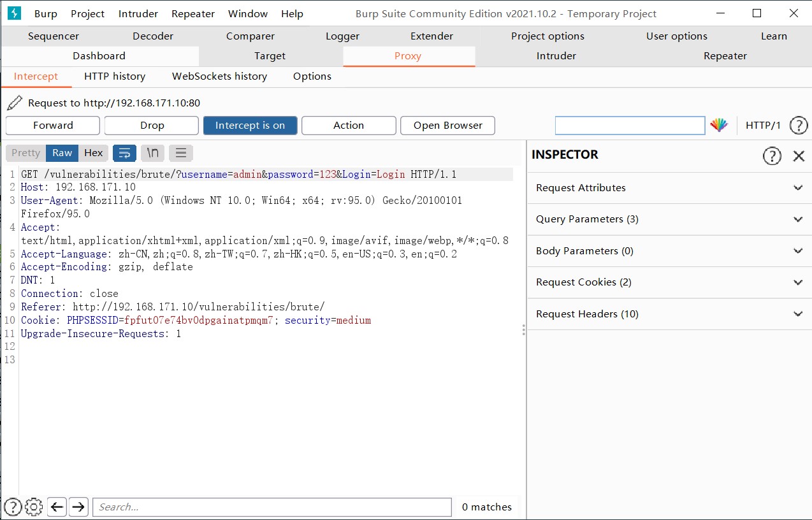
Task: Click into the bottom Search input field
Action: 272,507
